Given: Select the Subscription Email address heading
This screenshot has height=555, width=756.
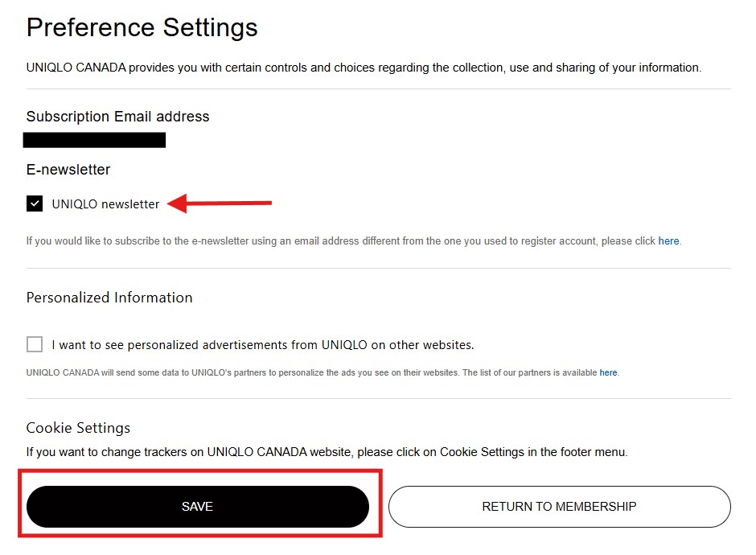Looking at the screenshot, I should coord(117,117).
